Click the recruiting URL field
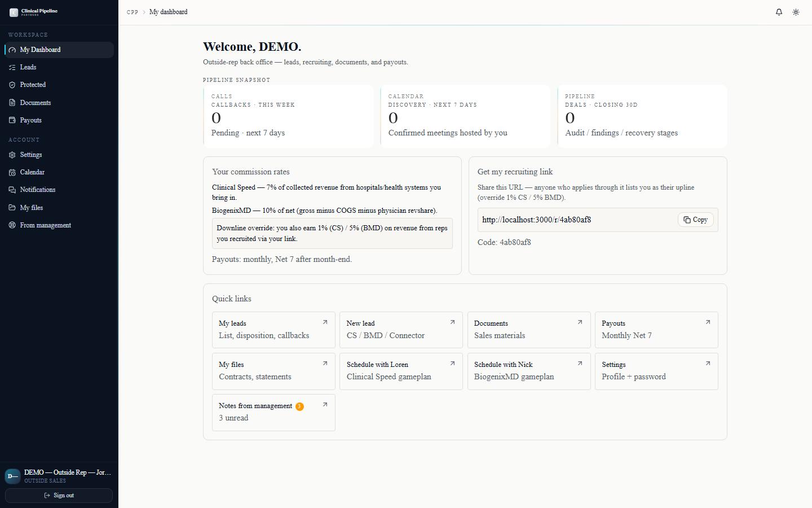Image resolution: width=812 pixels, height=508 pixels. coord(598,220)
